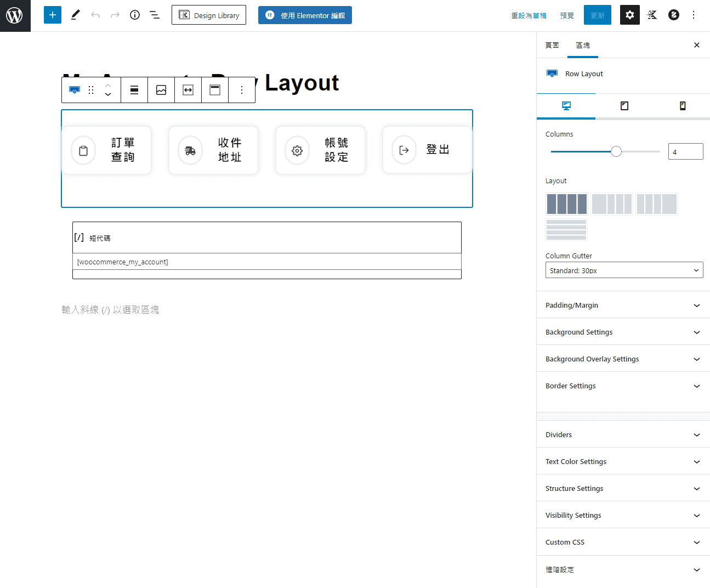Click the 短代碼 shortcode block label

100,238
